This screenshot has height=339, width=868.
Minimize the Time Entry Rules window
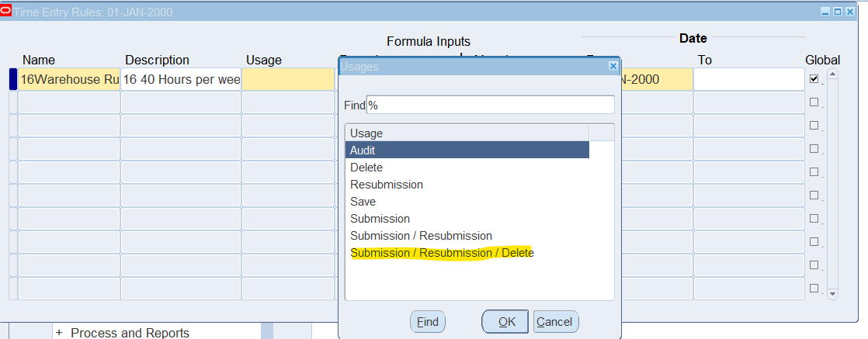(x=826, y=12)
